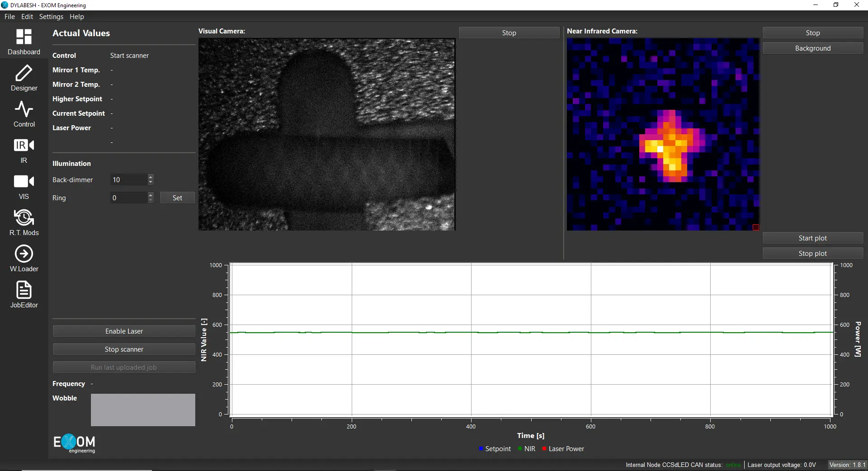This screenshot has width=868, height=471.
Task: Enable the laser
Action: tap(123, 331)
